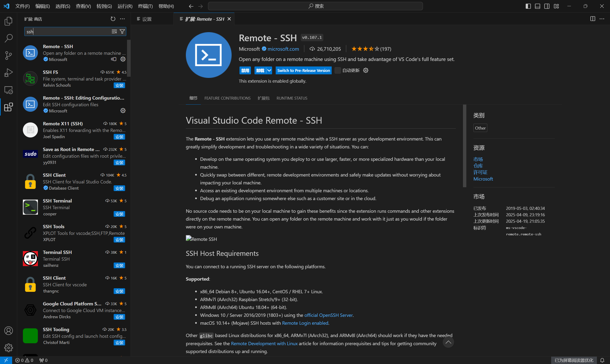Open the Terminal menu in menu bar

145,6
